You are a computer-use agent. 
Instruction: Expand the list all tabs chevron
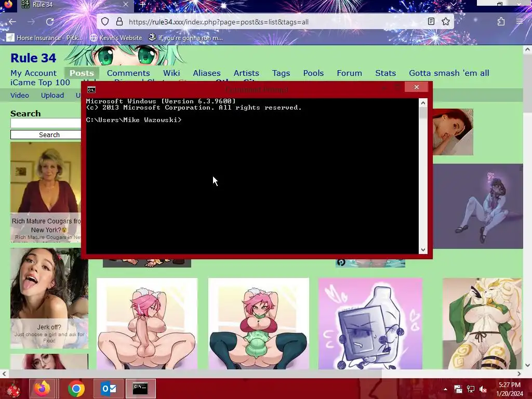[x=453, y=4]
